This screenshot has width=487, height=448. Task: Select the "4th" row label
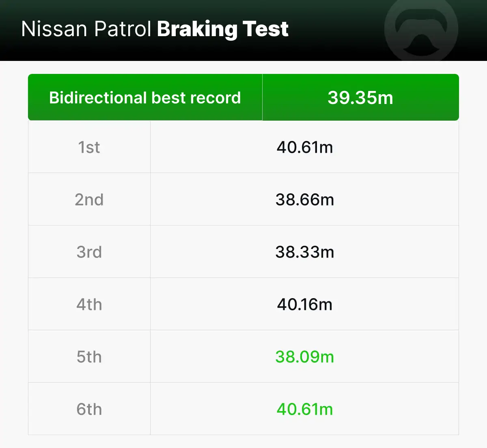point(89,305)
